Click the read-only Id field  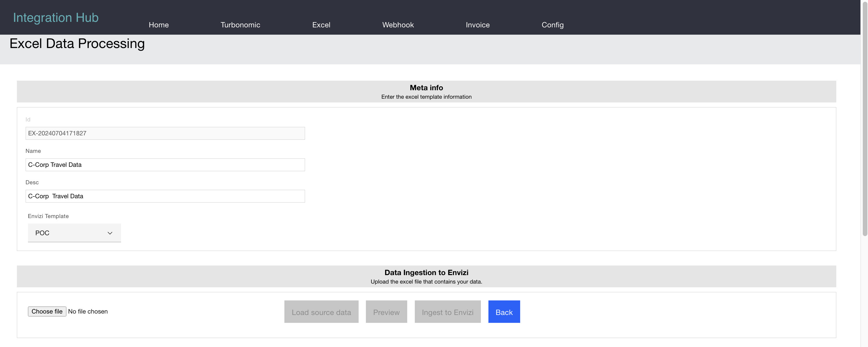coord(165,133)
